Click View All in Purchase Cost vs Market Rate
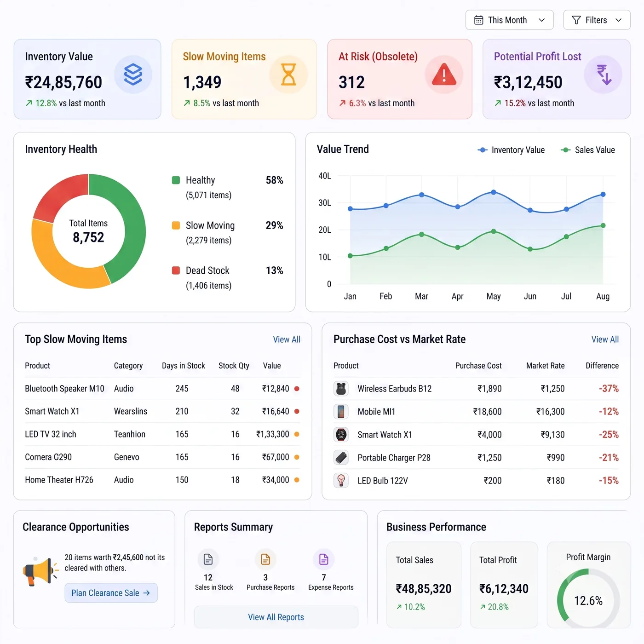 [605, 339]
